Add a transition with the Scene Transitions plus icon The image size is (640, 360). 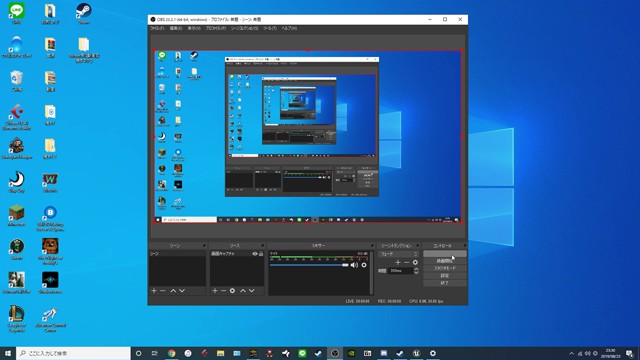[398, 262]
